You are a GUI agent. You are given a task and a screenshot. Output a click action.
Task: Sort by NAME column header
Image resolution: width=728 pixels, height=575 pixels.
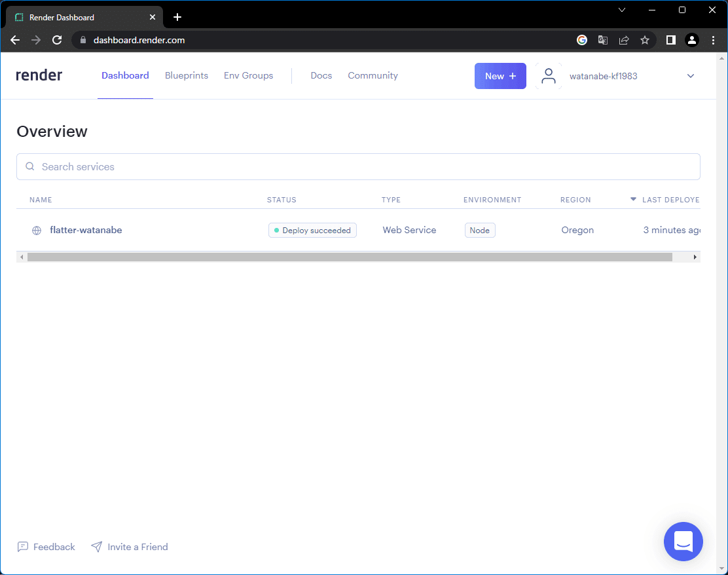pos(41,200)
